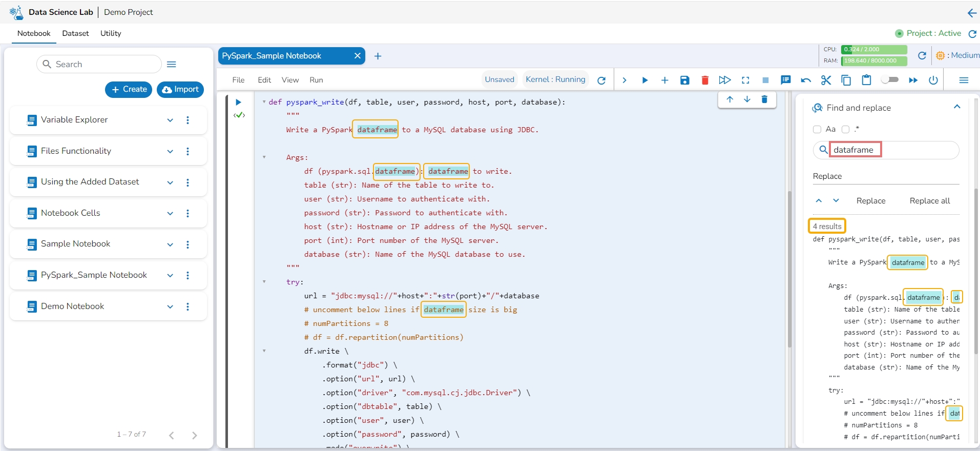This screenshot has width=980, height=451.
Task: Collapse the Find and replace panel
Action: 956,107
